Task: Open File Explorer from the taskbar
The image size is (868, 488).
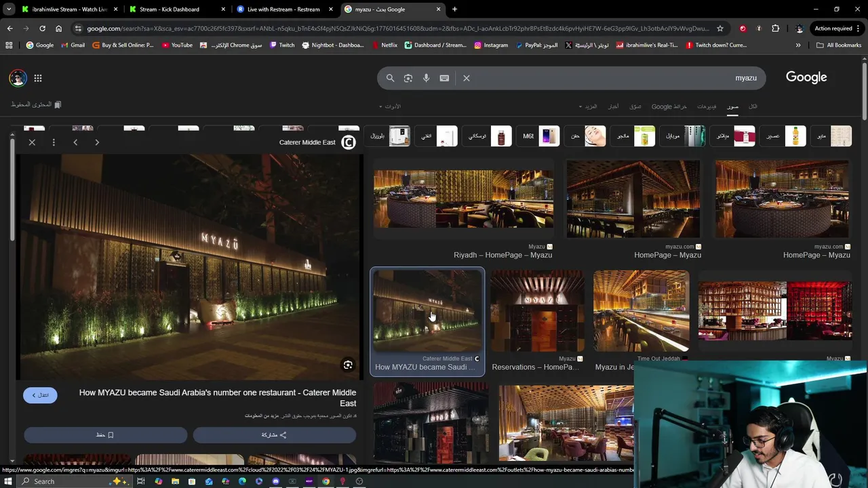Action: [175, 481]
